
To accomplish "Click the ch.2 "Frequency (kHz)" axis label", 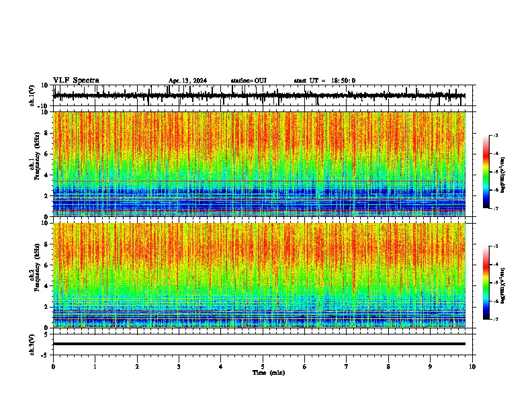I will pyautogui.click(x=38, y=267).
